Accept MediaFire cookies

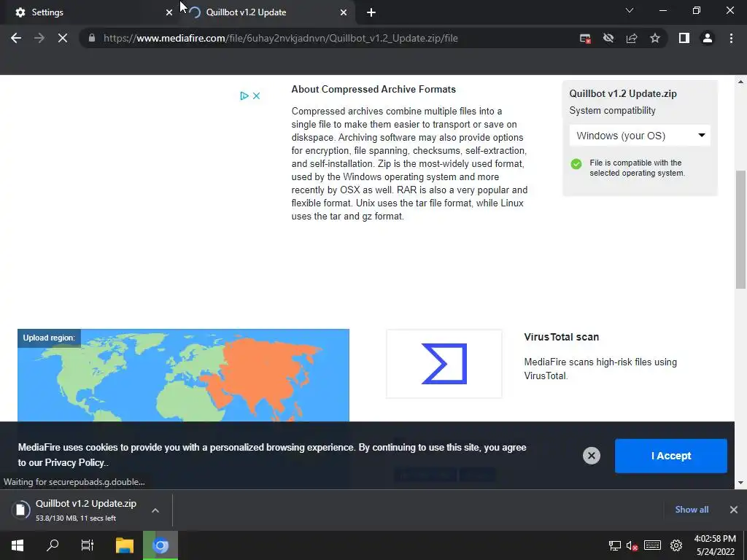pyautogui.click(x=671, y=456)
